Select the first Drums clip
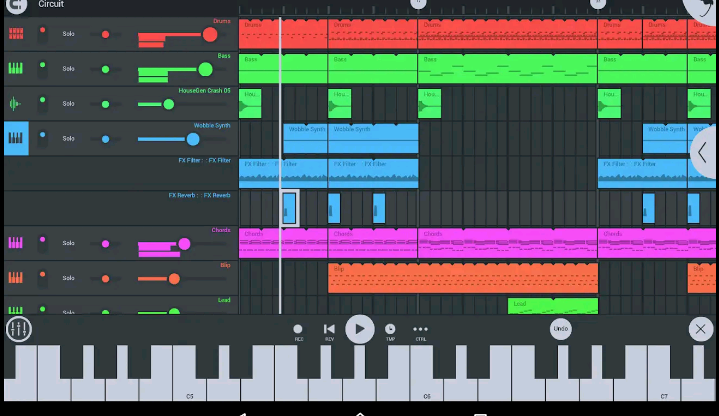Image resolution: width=719 pixels, height=416 pixels. coord(283,33)
